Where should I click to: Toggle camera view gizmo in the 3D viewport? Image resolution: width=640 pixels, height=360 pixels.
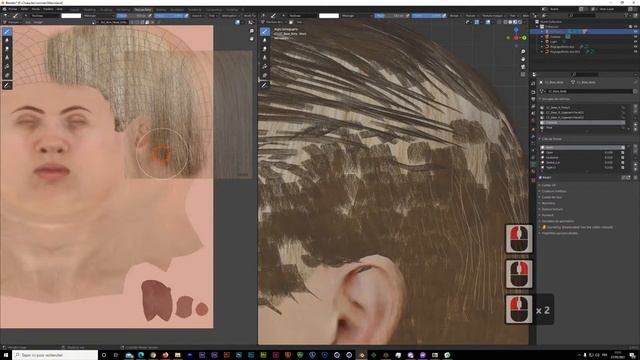[x=523, y=67]
